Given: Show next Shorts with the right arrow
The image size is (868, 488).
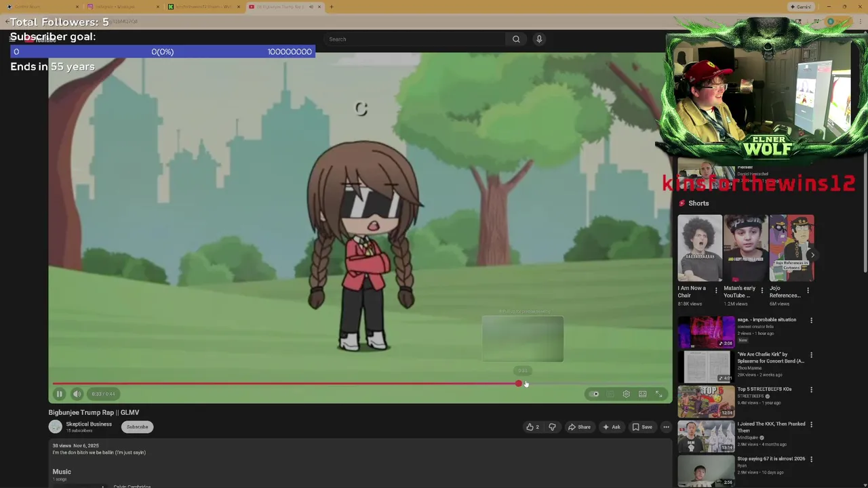Looking at the screenshot, I should tap(812, 255).
